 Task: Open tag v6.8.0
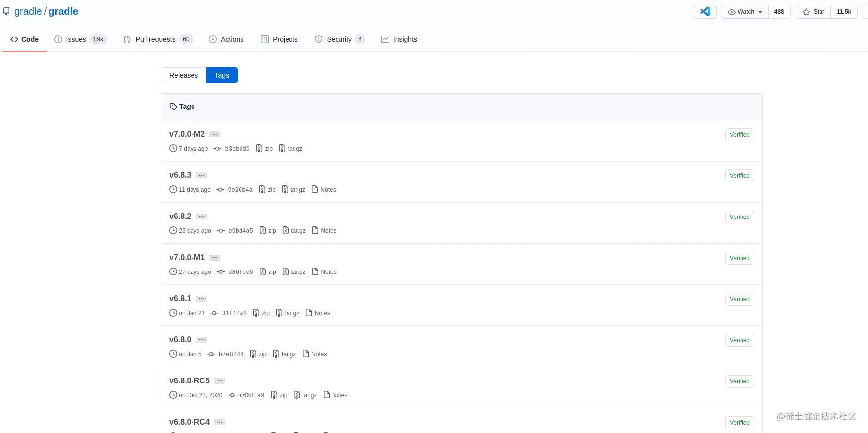click(180, 339)
